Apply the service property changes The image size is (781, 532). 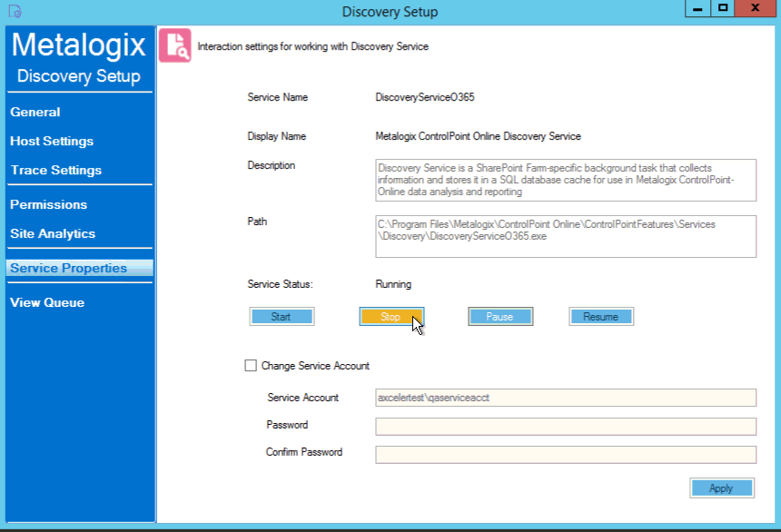pyautogui.click(x=721, y=488)
